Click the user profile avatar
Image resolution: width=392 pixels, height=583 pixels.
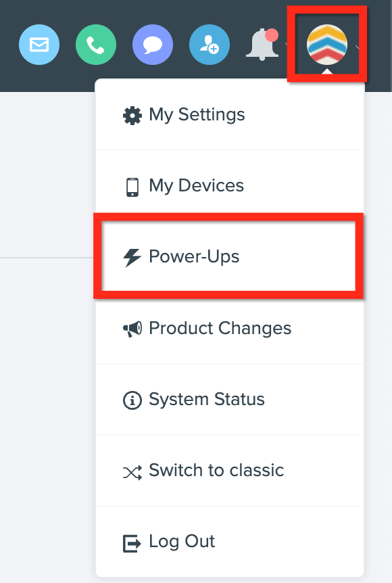pos(327,45)
